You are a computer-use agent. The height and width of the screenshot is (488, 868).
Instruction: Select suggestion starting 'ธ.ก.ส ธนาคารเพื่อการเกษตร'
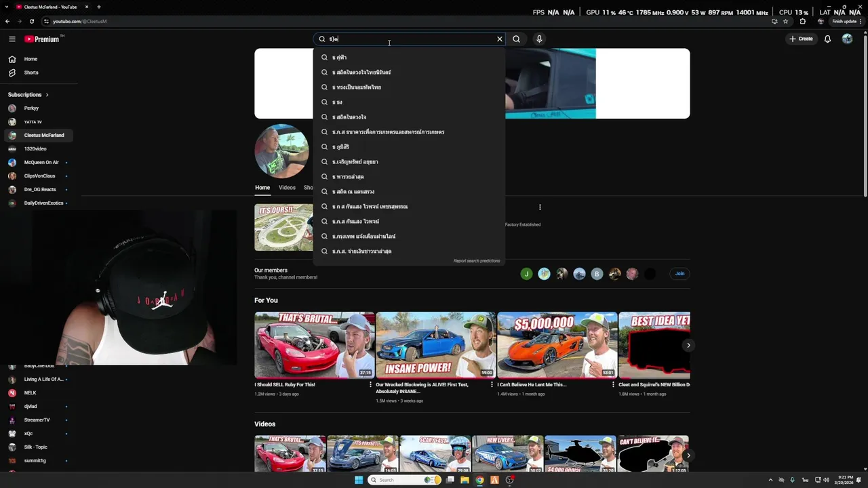click(x=409, y=132)
